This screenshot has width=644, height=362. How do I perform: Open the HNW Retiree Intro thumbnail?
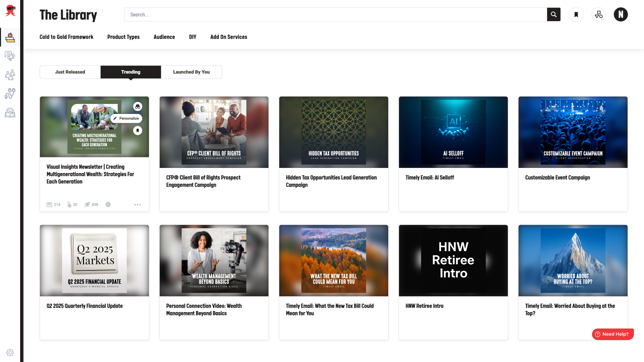(453, 260)
